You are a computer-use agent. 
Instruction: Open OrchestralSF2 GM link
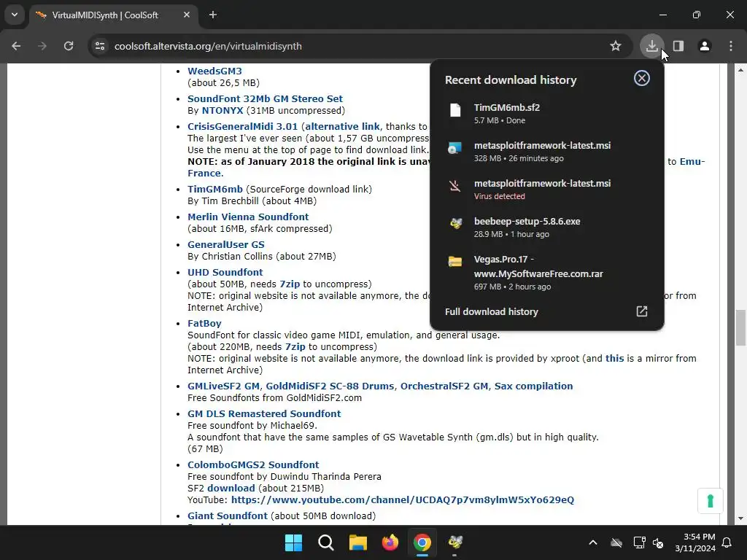444,386
